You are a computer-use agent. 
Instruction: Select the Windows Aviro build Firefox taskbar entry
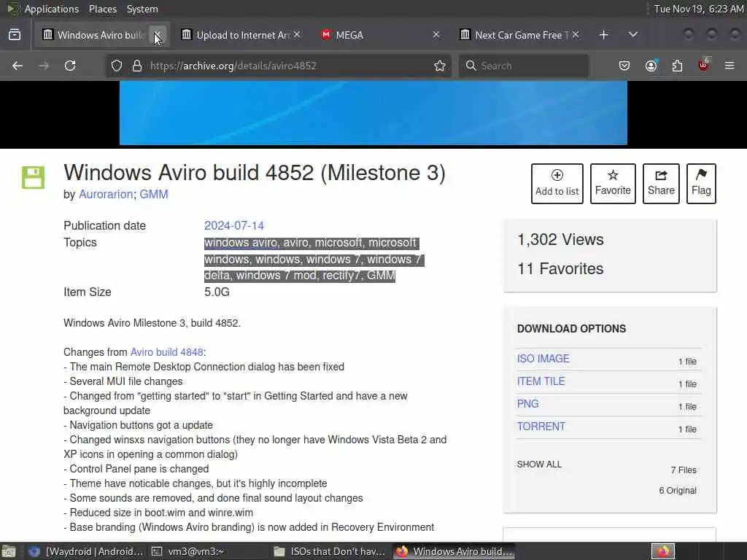click(454, 551)
